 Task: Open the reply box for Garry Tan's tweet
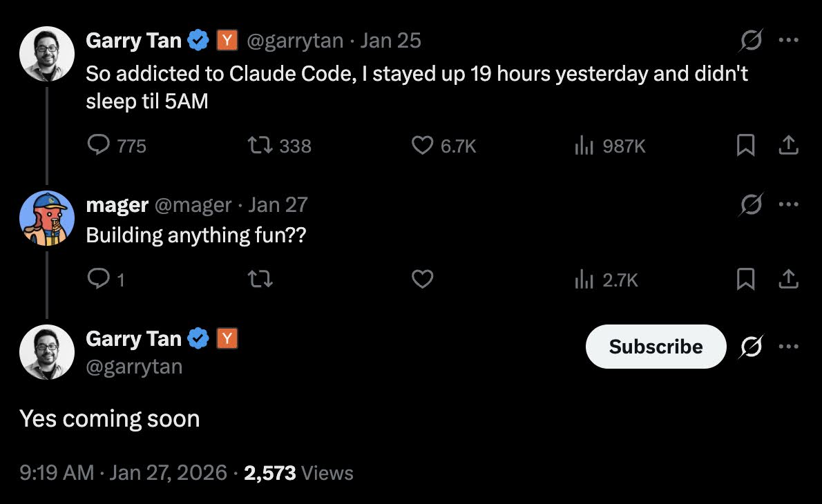pyautogui.click(x=99, y=145)
